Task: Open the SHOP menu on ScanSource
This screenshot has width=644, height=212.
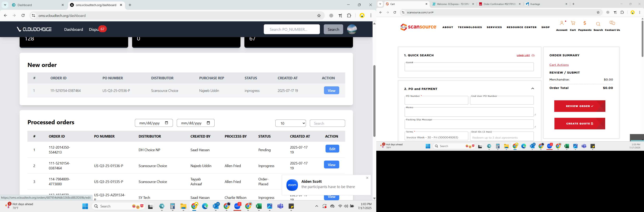Action: 545,27
